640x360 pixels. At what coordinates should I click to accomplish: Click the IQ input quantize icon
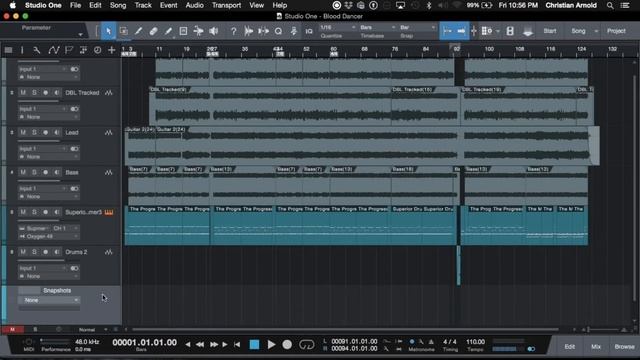[x=309, y=31]
